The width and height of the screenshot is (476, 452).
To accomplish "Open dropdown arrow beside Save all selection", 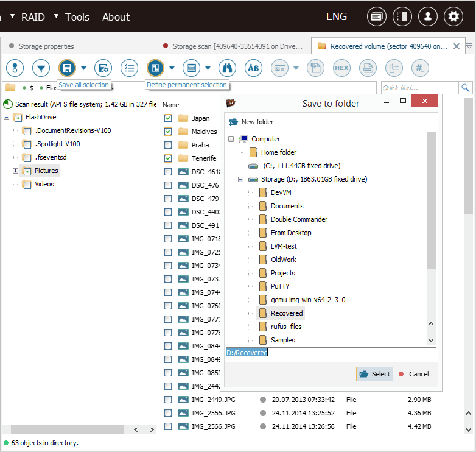I will point(83,68).
